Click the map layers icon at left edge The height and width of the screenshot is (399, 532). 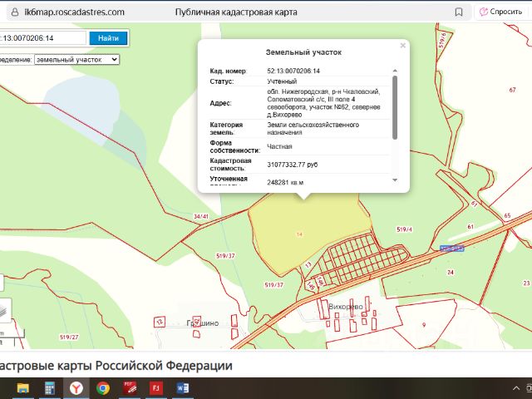pos(5,310)
